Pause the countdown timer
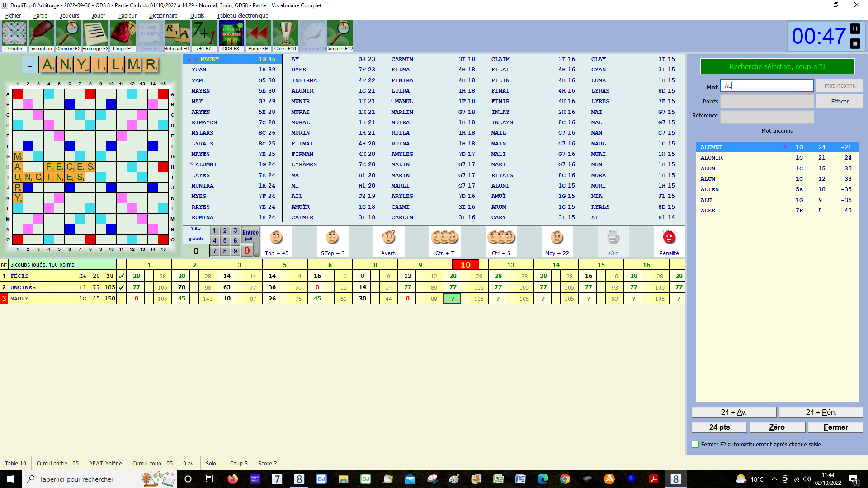The width and height of the screenshot is (868, 488). 855,29
